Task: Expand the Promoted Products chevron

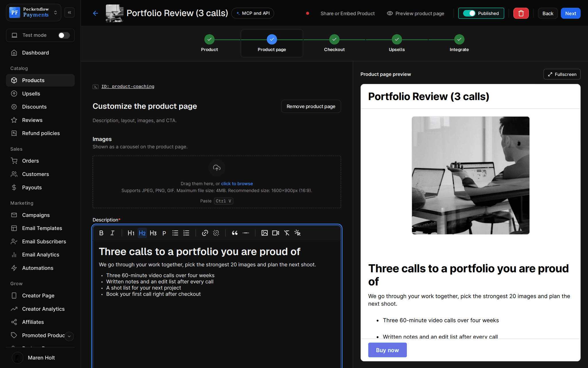Action: [69, 336]
